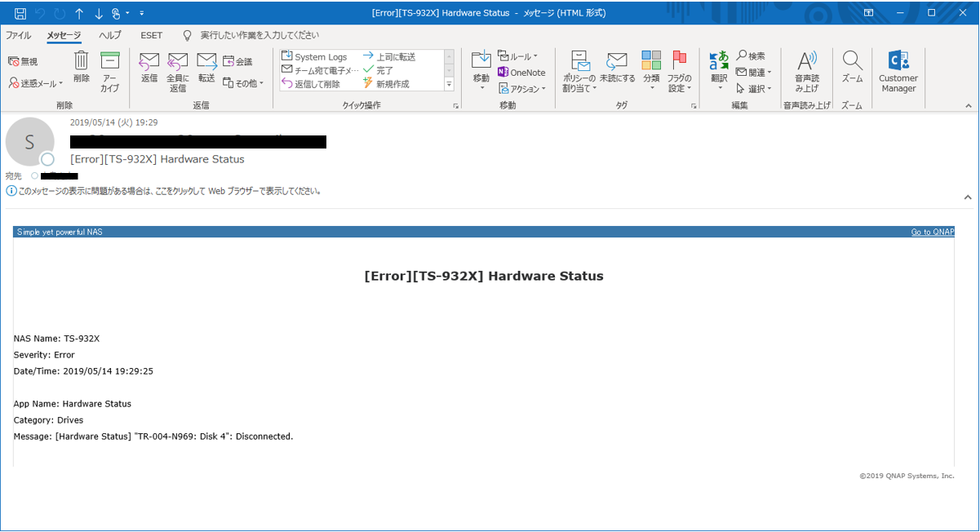The height and width of the screenshot is (532, 980).
Task: Open OneNote from the ribbon
Action: pos(521,73)
